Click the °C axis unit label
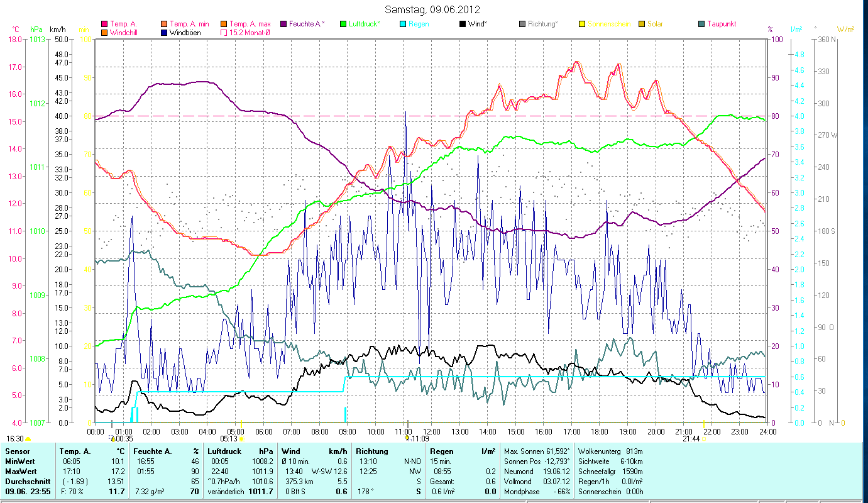The image size is (868, 503). click(16, 29)
